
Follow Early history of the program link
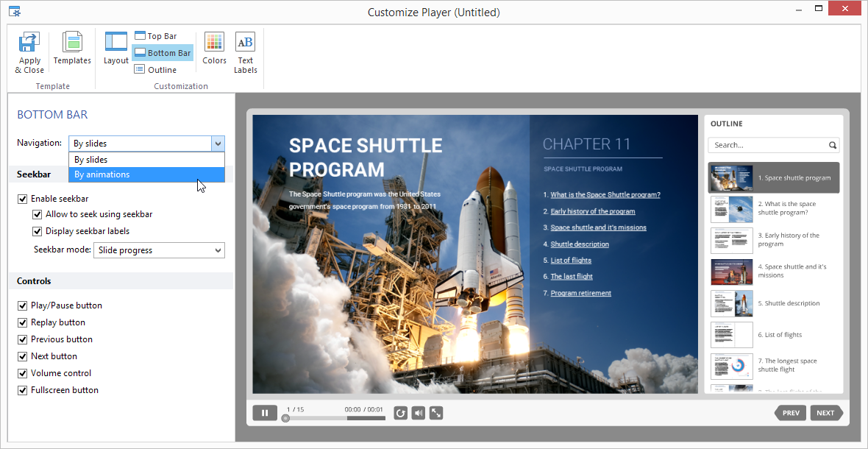[592, 211]
